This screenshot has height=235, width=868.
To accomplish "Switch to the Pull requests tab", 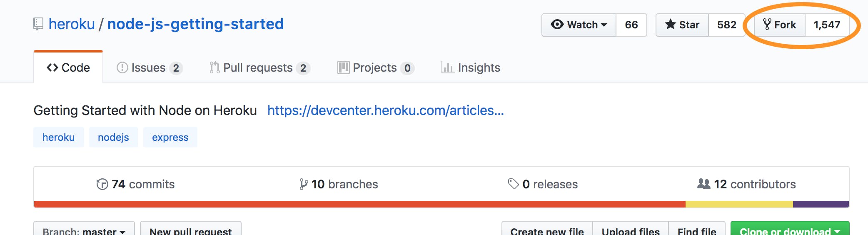I will [259, 67].
